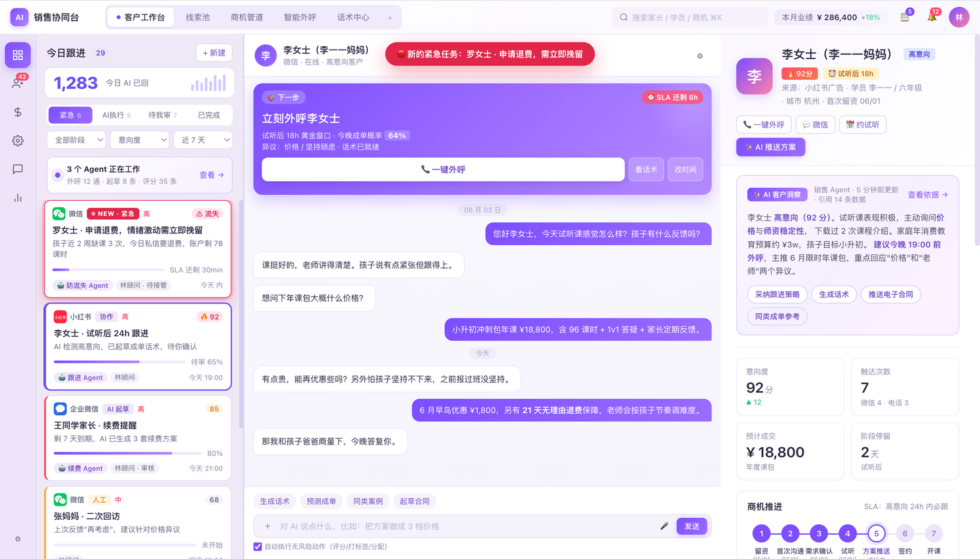Screen dimensions: 980x559
Task: Open the notification bell with 12 badge
Action: click(x=932, y=17)
